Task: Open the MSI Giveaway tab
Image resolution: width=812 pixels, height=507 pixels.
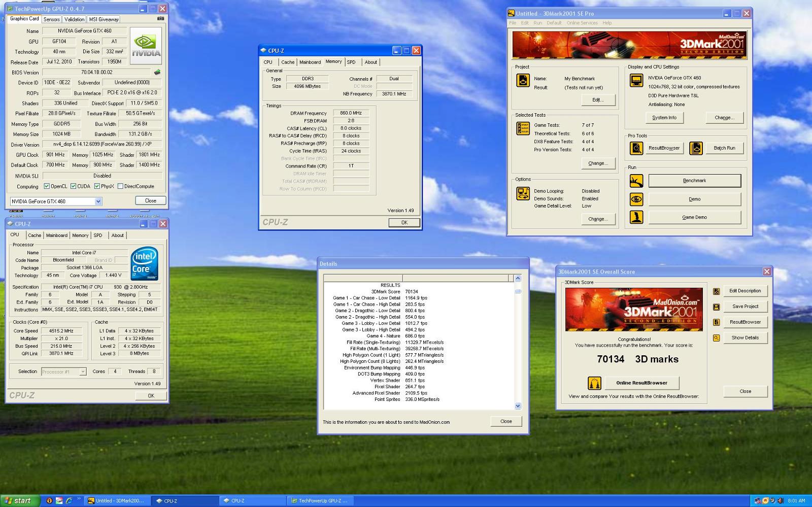Action: pos(104,19)
